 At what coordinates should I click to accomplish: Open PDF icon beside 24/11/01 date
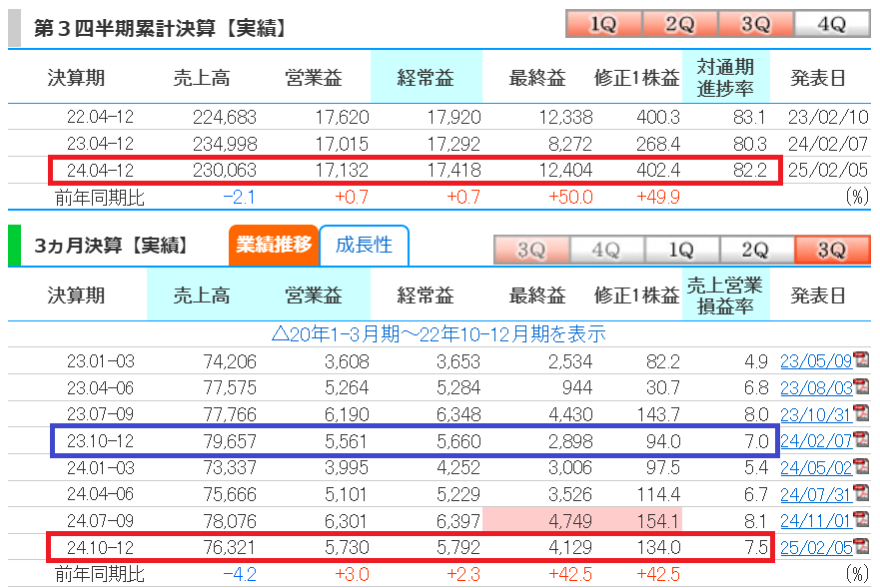click(x=861, y=519)
